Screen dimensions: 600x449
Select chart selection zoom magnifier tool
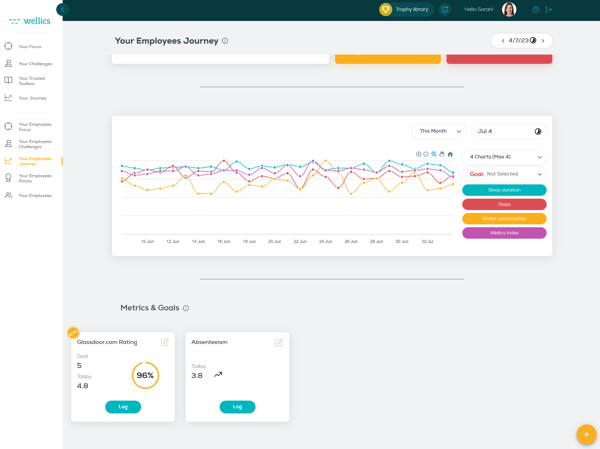coord(434,154)
